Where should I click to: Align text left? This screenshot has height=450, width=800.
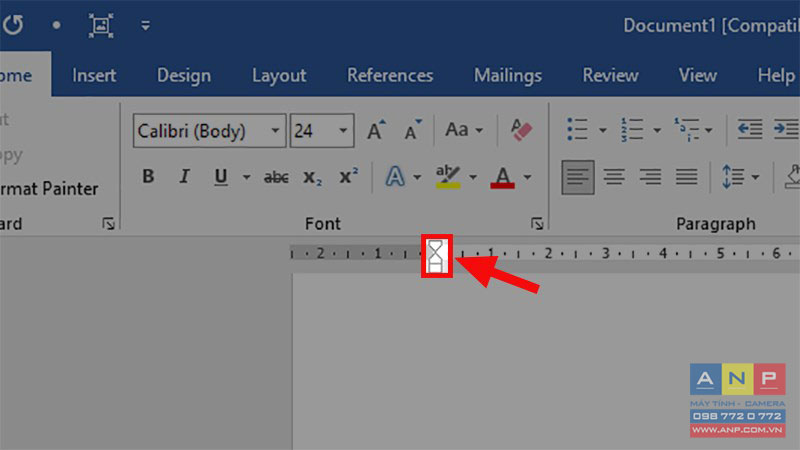tap(578, 177)
